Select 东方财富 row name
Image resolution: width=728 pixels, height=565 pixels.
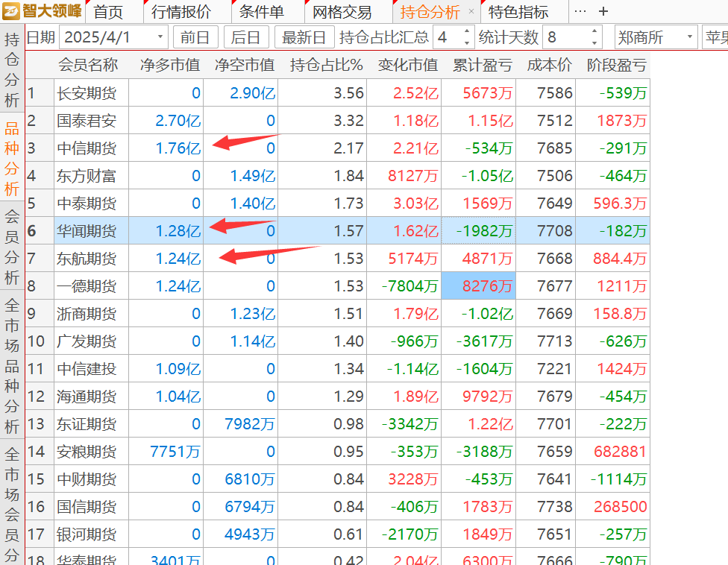[x=87, y=176]
